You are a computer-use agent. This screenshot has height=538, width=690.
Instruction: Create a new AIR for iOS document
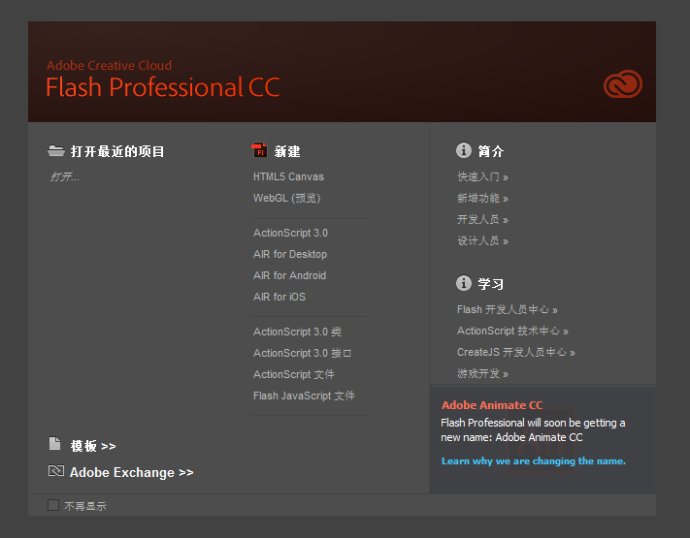[279, 297]
